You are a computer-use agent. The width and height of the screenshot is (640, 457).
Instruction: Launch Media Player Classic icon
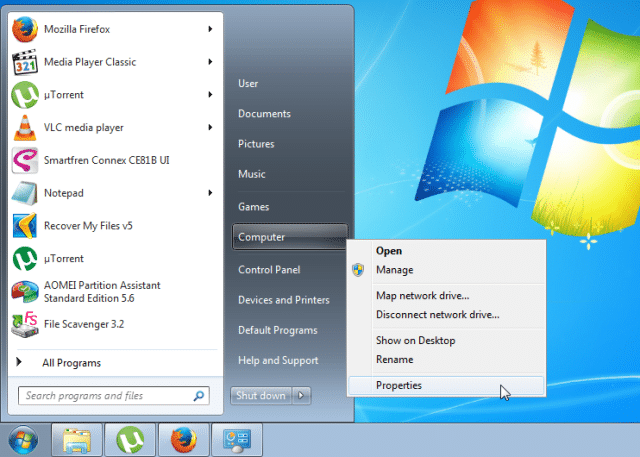pos(24,62)
